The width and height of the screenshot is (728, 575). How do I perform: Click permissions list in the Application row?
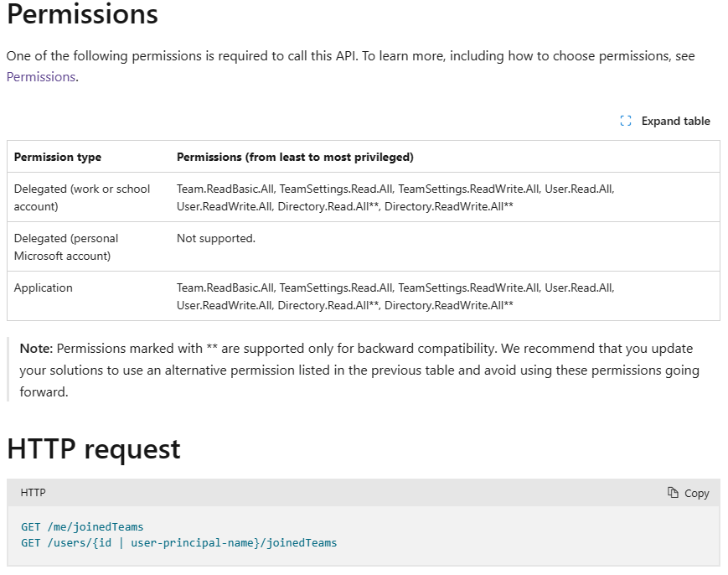pyautogui.click(x=395, y=296)
